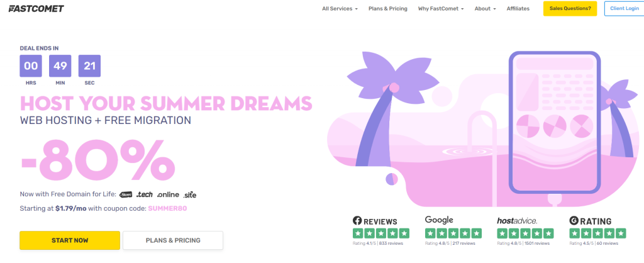Open the Affiliates nav item

pyautogui.click(x=518, y=9)
